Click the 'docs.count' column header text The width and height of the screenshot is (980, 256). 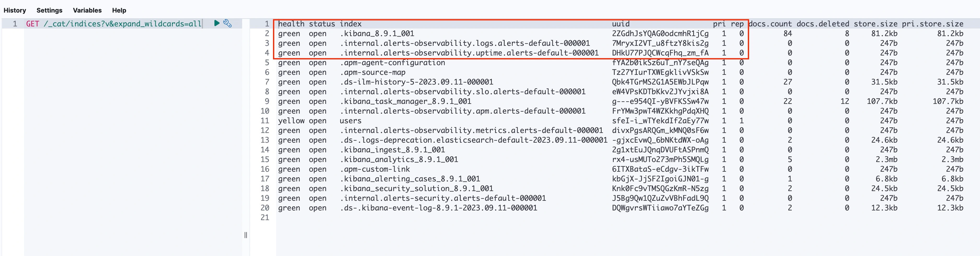click(770, 24)
